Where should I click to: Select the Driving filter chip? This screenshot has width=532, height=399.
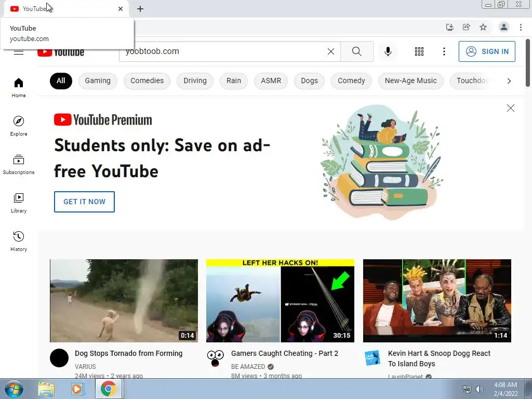195,81
